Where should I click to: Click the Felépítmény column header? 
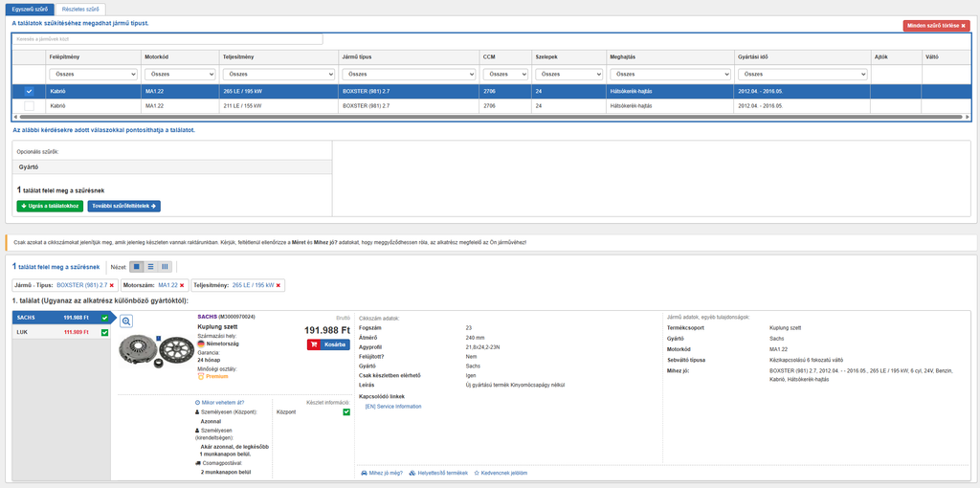coord(94,56)
